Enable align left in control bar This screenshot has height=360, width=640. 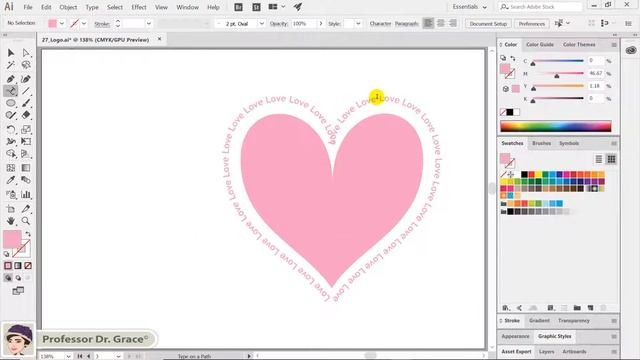tap(428, 23)
